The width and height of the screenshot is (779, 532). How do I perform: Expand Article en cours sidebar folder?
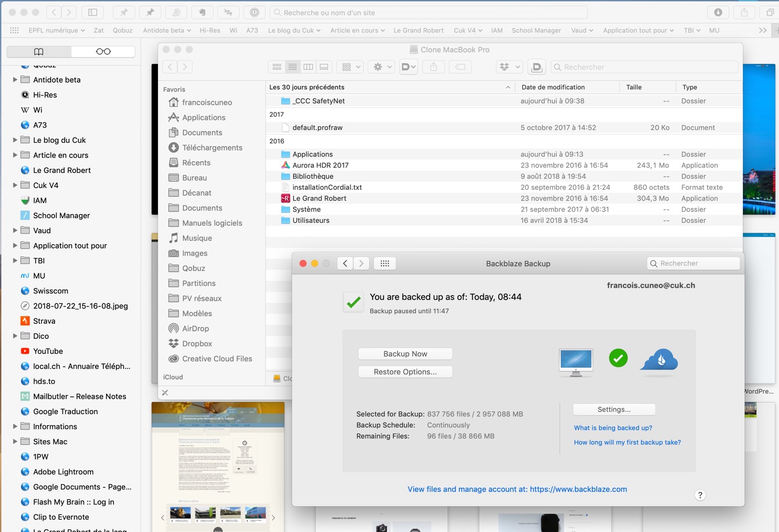point(15,155)
